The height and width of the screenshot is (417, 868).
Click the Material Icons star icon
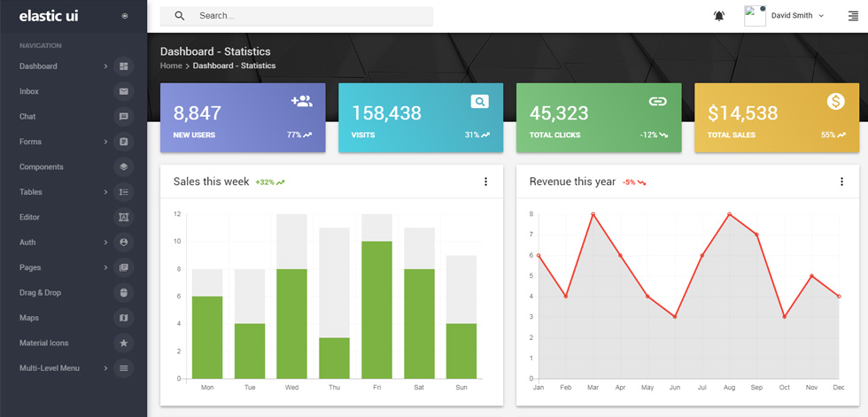pyautogui.click(x=123, y=343)
